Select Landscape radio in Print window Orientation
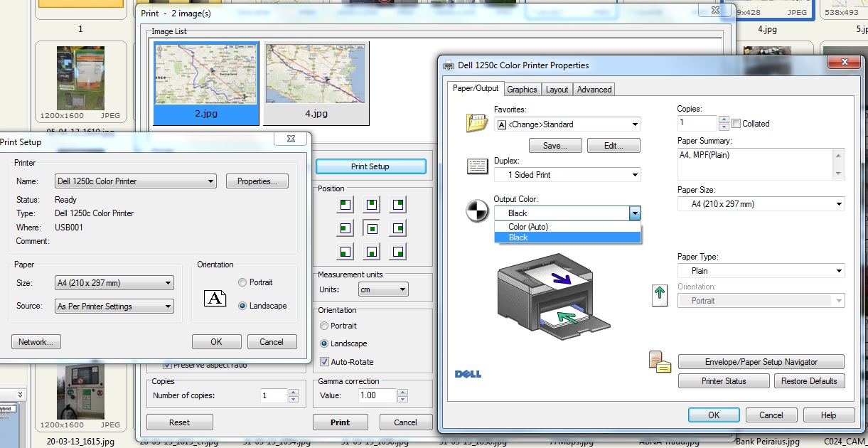Viewport: 868px width, 448px height. click(x=344, y=343)
